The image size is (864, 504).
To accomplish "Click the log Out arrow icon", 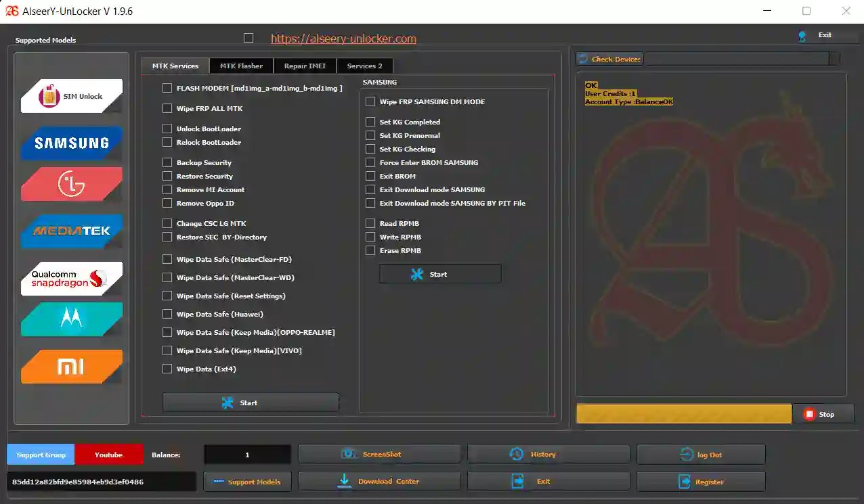I will point(686,455).
